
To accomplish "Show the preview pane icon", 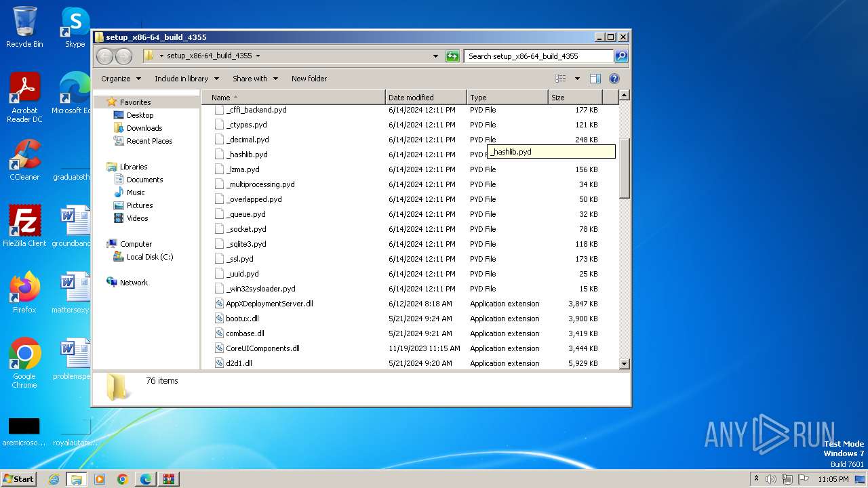I will pos(595,79).
